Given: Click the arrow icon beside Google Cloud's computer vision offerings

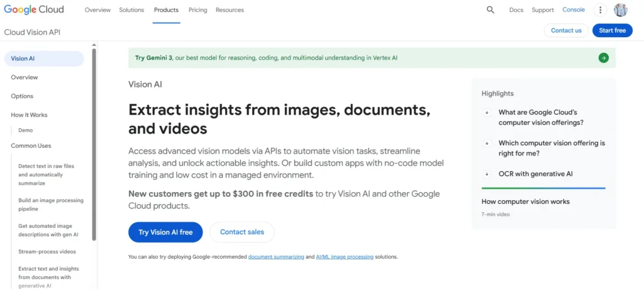Looking at the screenshot, I should (x=487, y=112).
